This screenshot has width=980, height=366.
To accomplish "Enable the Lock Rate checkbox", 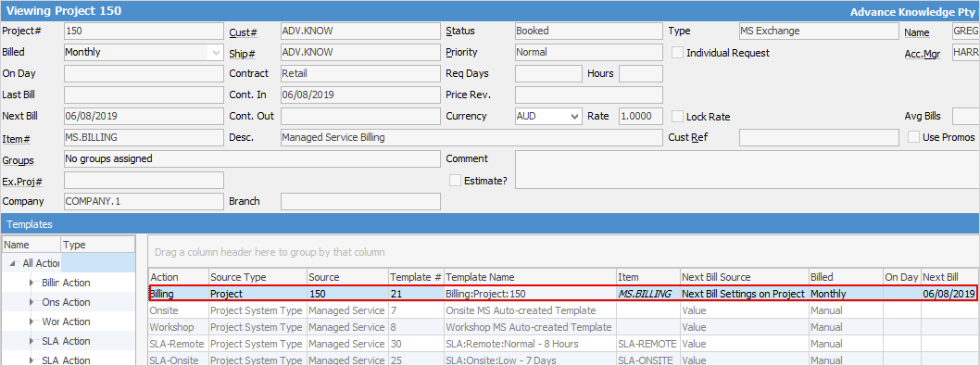I will click(x=677, y=117).
